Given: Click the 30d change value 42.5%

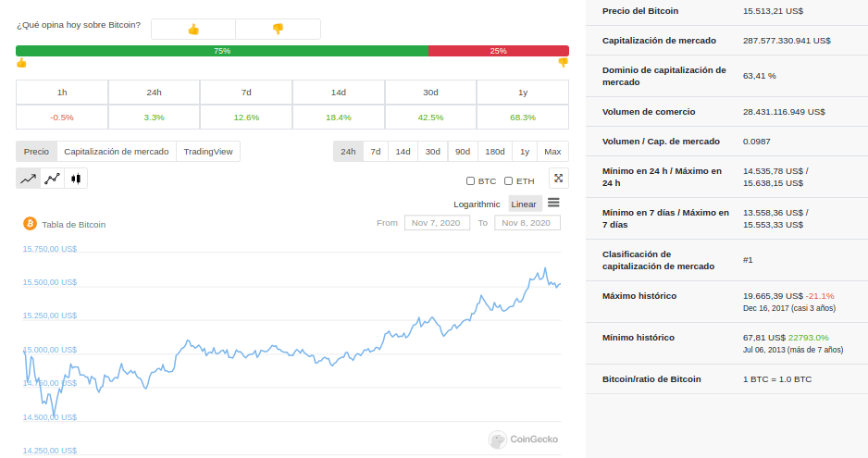Looking at the screenshot, I should coord(430,118).
